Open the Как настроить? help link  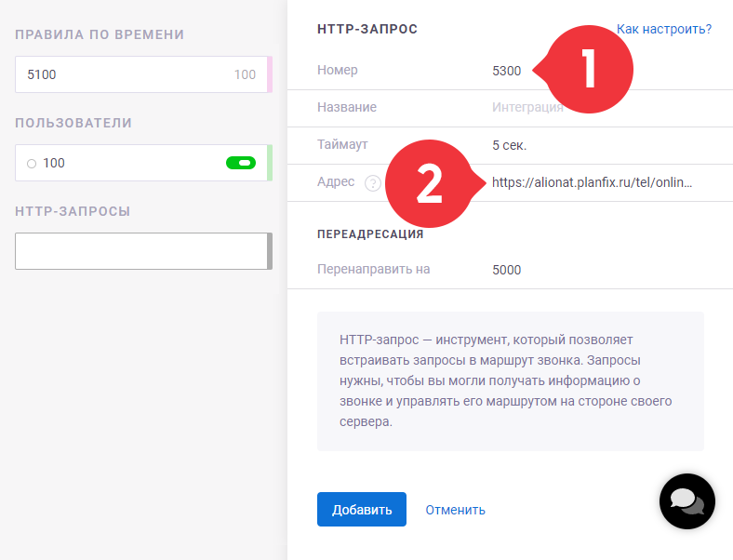(664, 29)
